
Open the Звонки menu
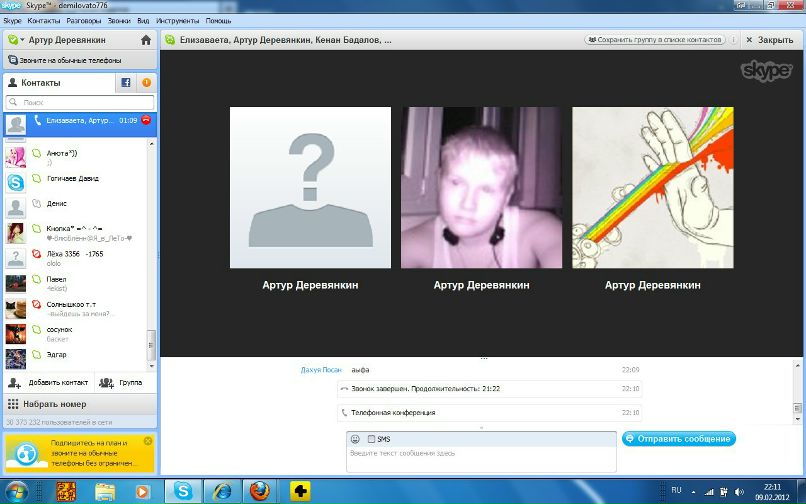[119, 20]
